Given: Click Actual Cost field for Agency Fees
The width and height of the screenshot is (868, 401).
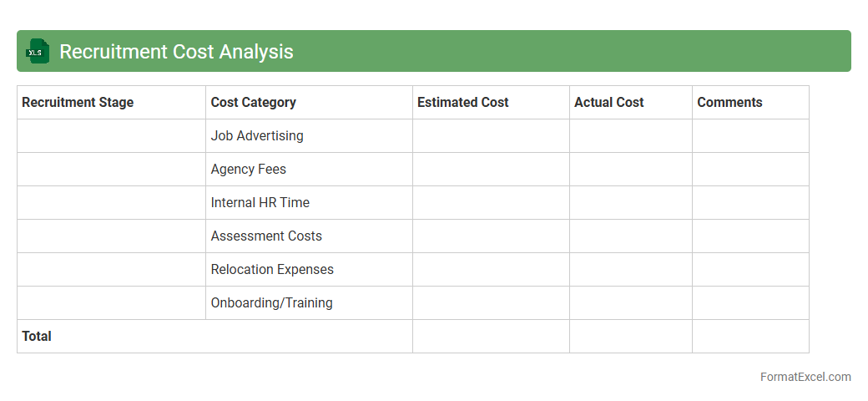Looking at the screenshot, I should point(630,169).
